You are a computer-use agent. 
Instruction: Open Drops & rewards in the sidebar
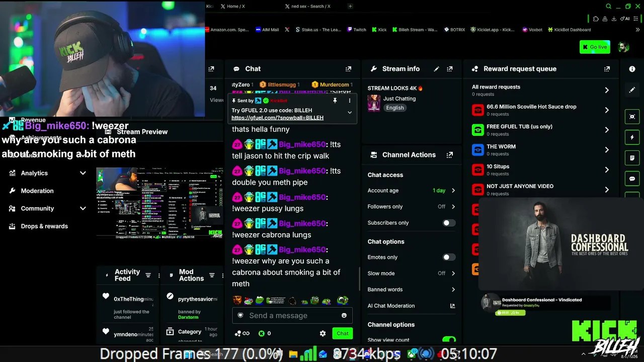coord(44,226)
